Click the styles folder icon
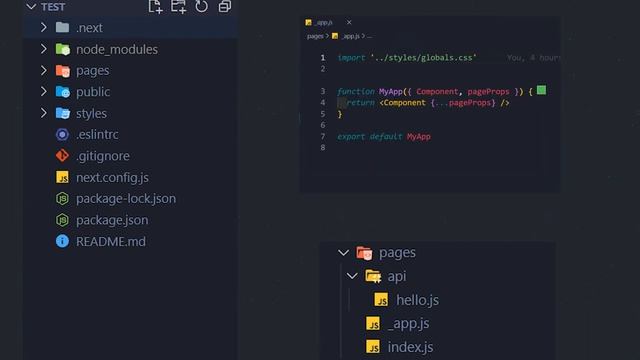Image resolution: width=640 pixels, height=360 pixels. [x=62, y=113]
